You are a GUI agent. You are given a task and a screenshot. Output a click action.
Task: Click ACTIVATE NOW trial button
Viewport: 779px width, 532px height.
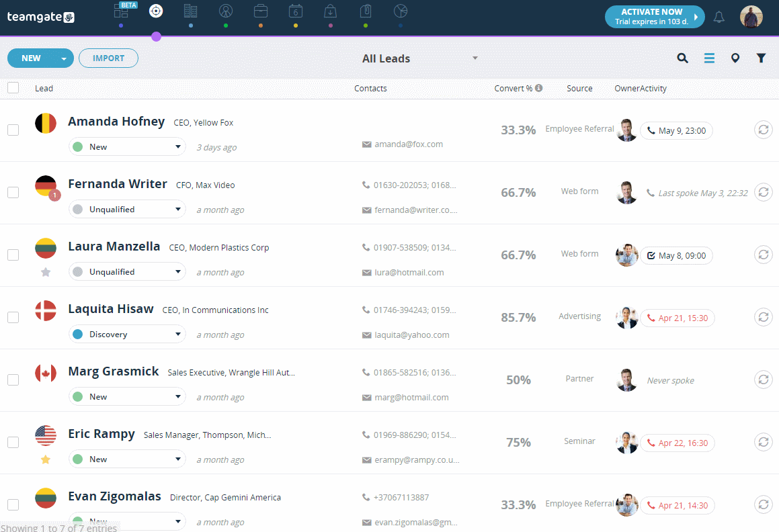(x=654, y=17)
